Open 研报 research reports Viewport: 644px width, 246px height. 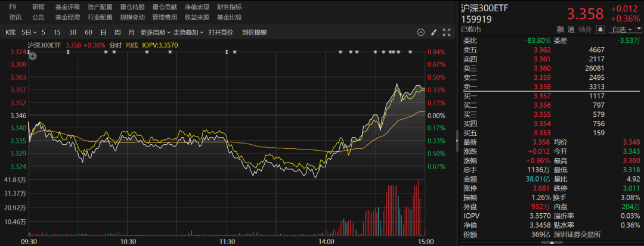click(38, 7)
